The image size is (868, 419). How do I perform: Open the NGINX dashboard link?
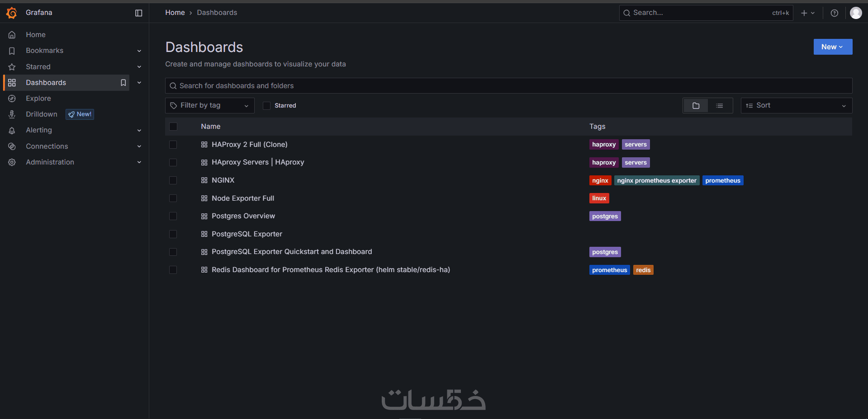[x=223, y=180]
